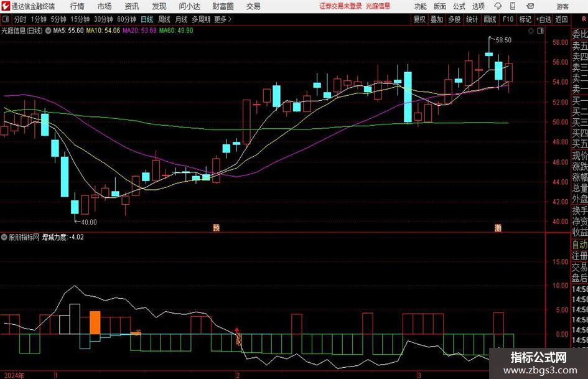
Task: Click the 复权 toolbar button
Action: click(x=419, y=19)
